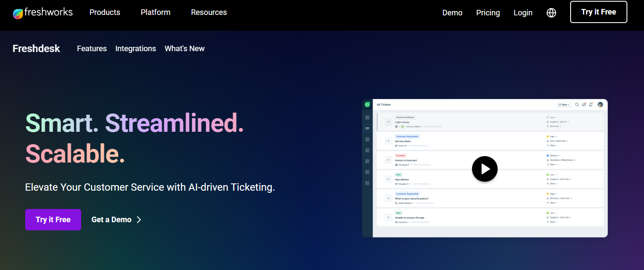Open the Resolved status dropdown
Viewport: 644px width, 270px height.
(554, 126)
